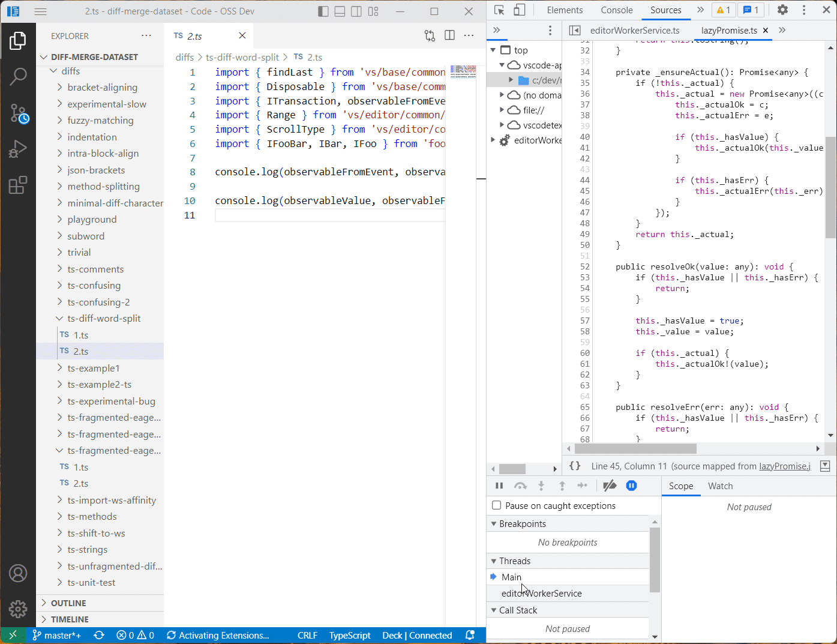Step over next function call

(520, 486)
